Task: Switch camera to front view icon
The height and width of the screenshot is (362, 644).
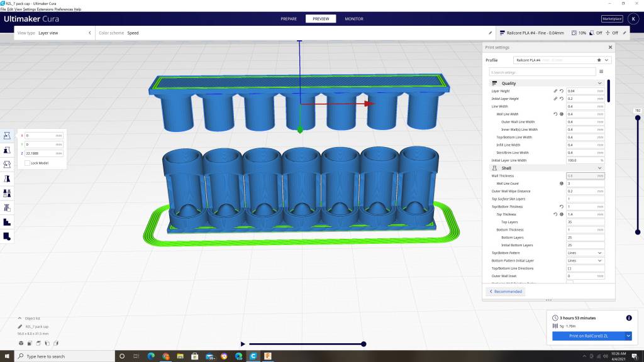Action: pyautogui.click(x=30, y=343)
